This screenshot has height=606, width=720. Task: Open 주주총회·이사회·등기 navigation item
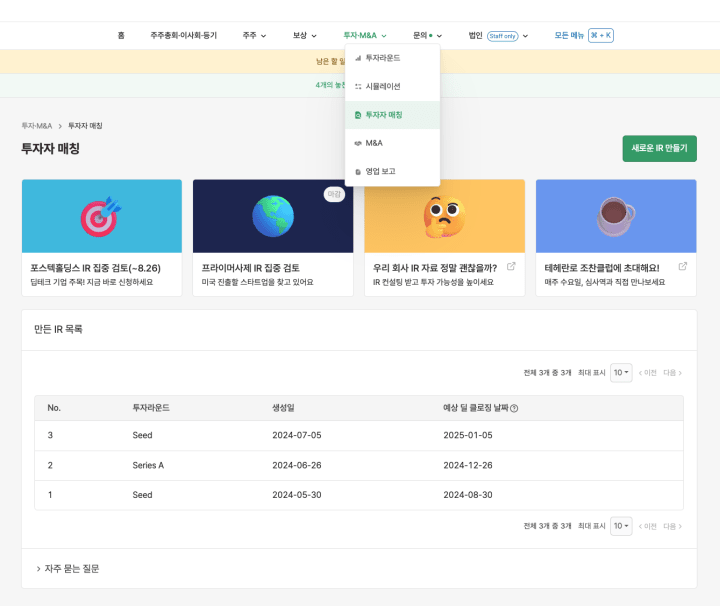[184, 35]
